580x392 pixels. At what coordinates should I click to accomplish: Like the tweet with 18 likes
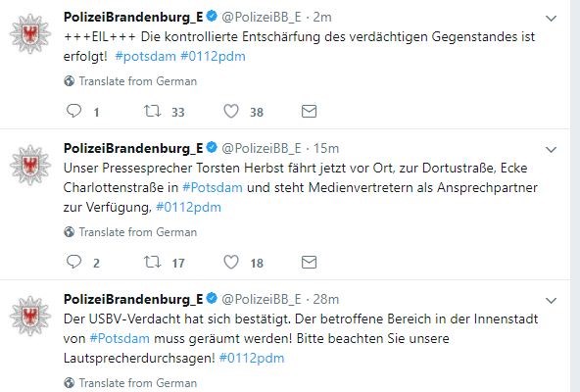[x=231, y=262]
